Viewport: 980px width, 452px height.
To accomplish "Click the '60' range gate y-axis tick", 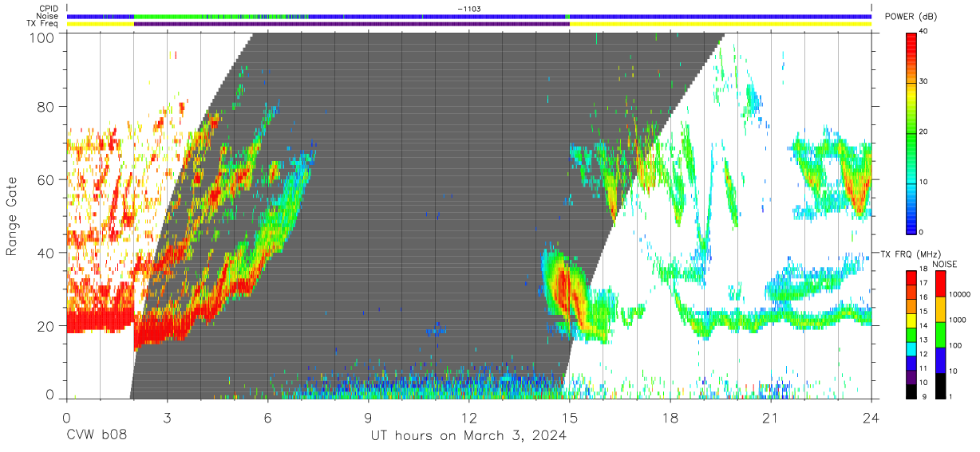I will click(47, 179).
